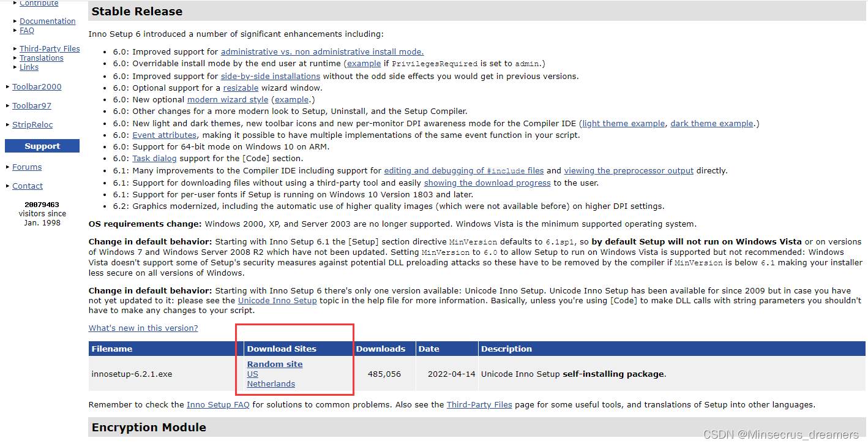868x446 pixels.
Task: Open the Event attributes link
Action: pos(165,135)
